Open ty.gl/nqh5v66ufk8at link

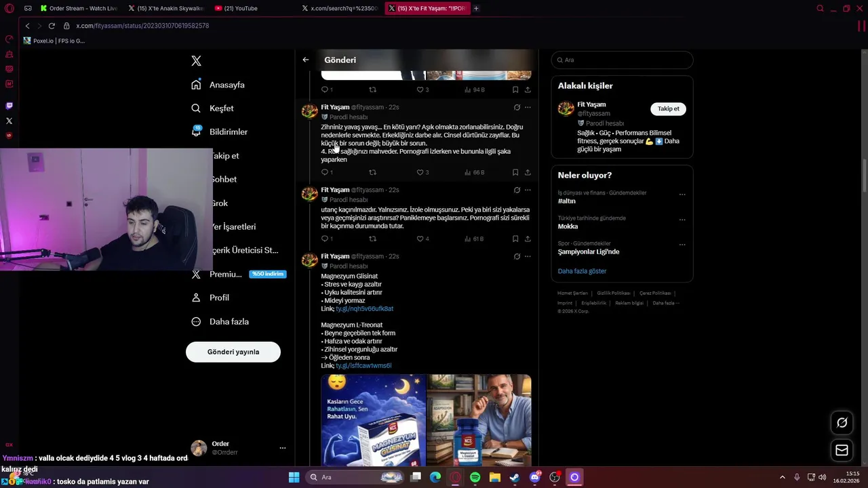pos(364,308)
